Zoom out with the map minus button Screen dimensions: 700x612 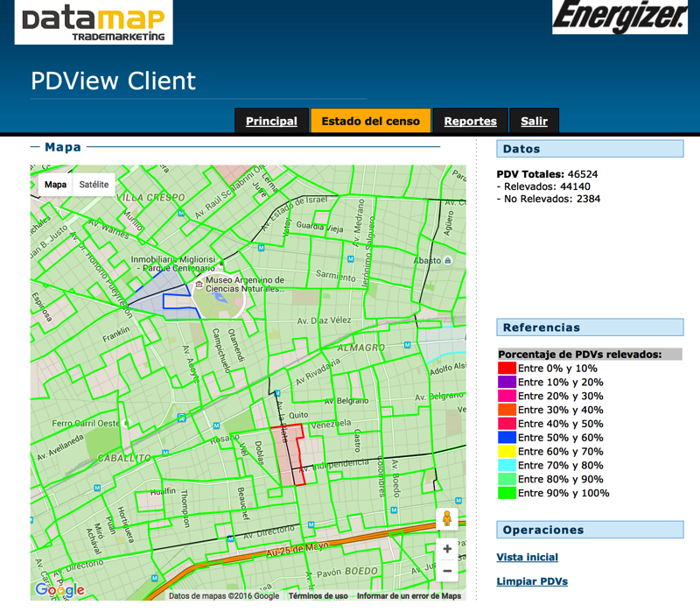click(x=447, y=571)
